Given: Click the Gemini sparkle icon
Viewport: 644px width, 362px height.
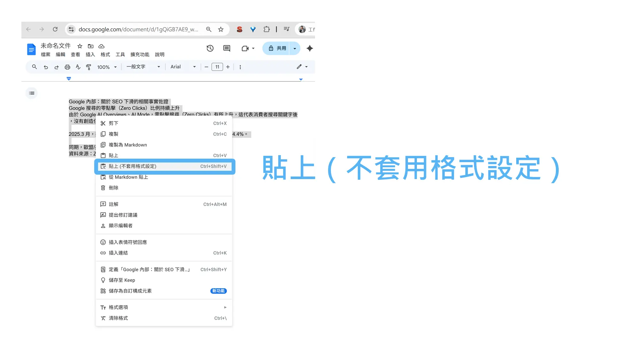Looking at the screenshot, I should tap(310, 48).
